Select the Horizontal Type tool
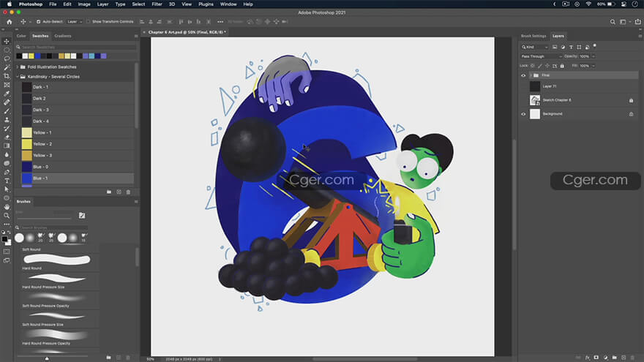The height and width of the screenshot is (362, 644). click(7, 181)
